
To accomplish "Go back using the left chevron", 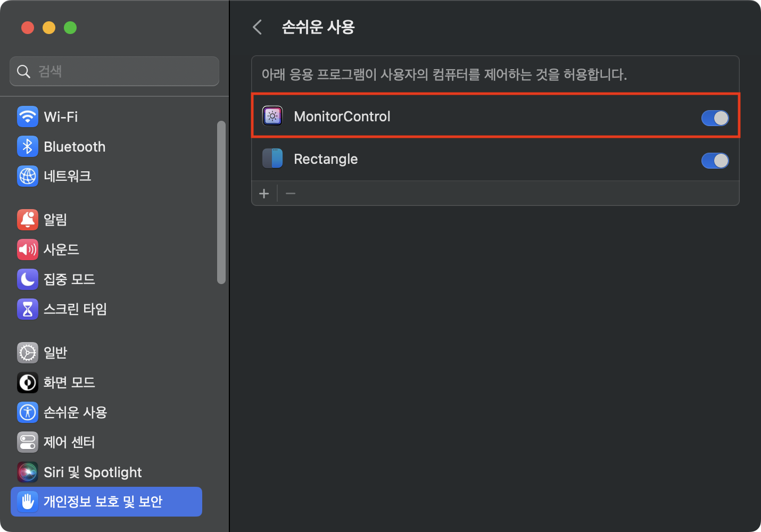I will pyautogui.click(x=258, y=27).
